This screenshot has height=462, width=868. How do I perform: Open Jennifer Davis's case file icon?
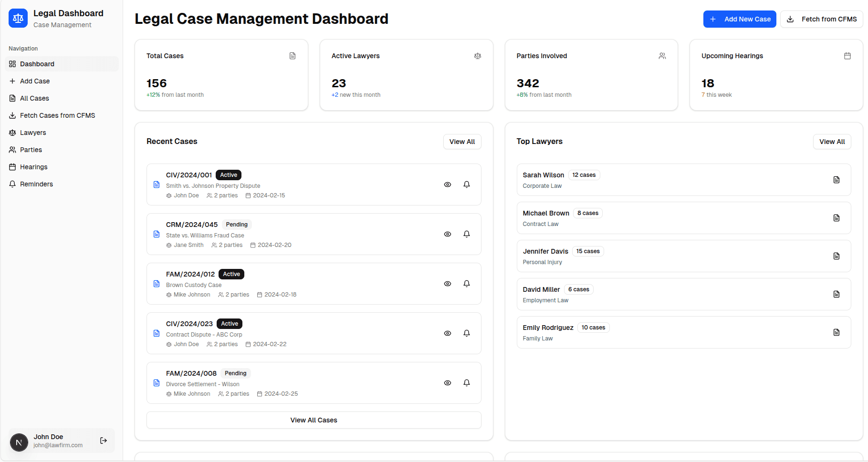[x=836, y=256]
